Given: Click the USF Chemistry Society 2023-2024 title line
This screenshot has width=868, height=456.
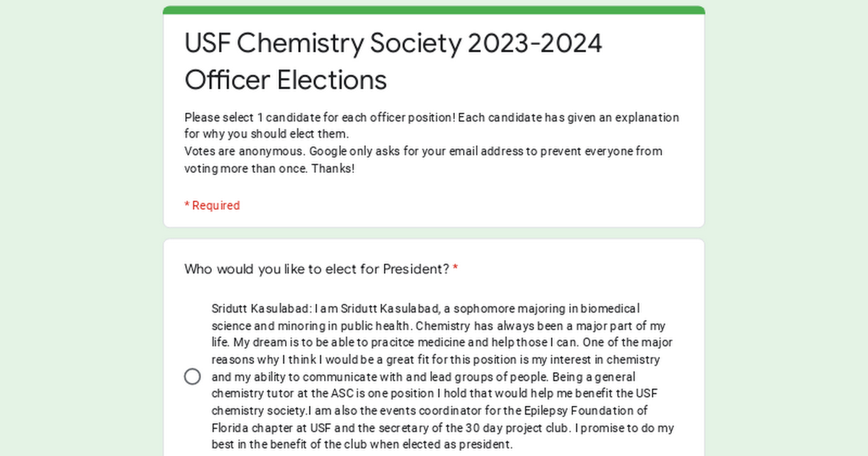Looking at the screenshot, I should (x=393, y=43).
